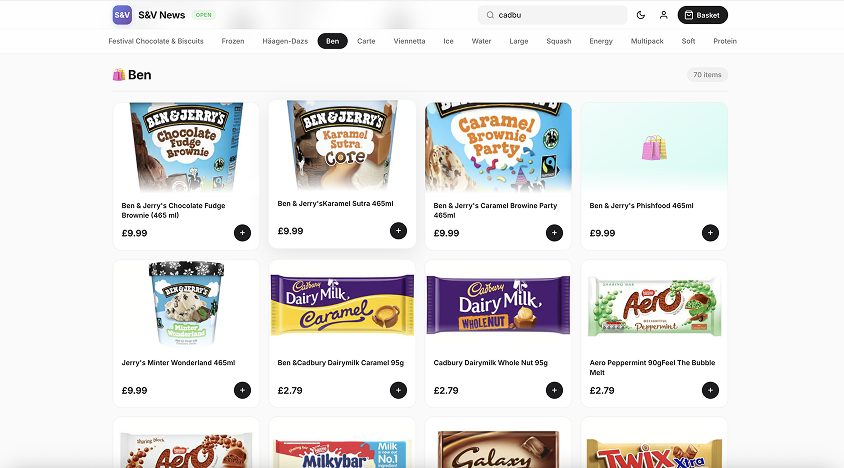This screenshot has width=844, height=468.
Task: Open the Aero Peppermint product image
Action: pyautogui.click(x=654, y=305)
